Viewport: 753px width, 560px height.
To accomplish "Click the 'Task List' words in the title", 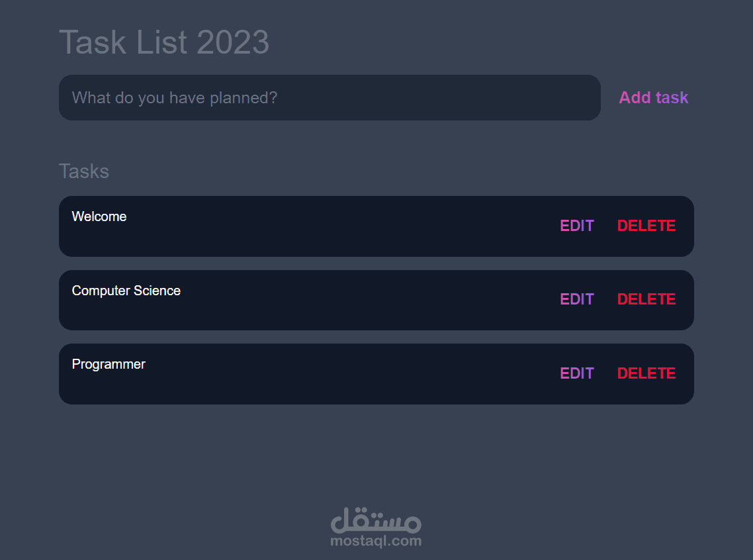I will [x=125, y=42].
